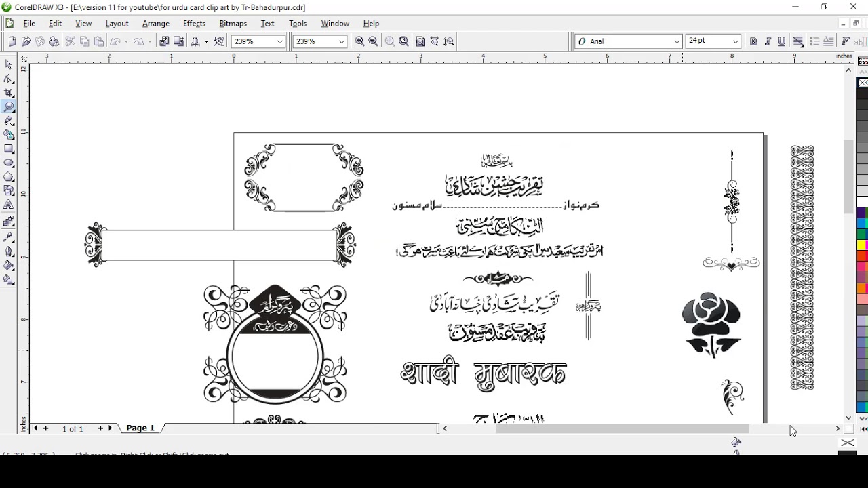Select the Freehand tool
This screenshot has height=488, width=868.
tap(9, 121)
